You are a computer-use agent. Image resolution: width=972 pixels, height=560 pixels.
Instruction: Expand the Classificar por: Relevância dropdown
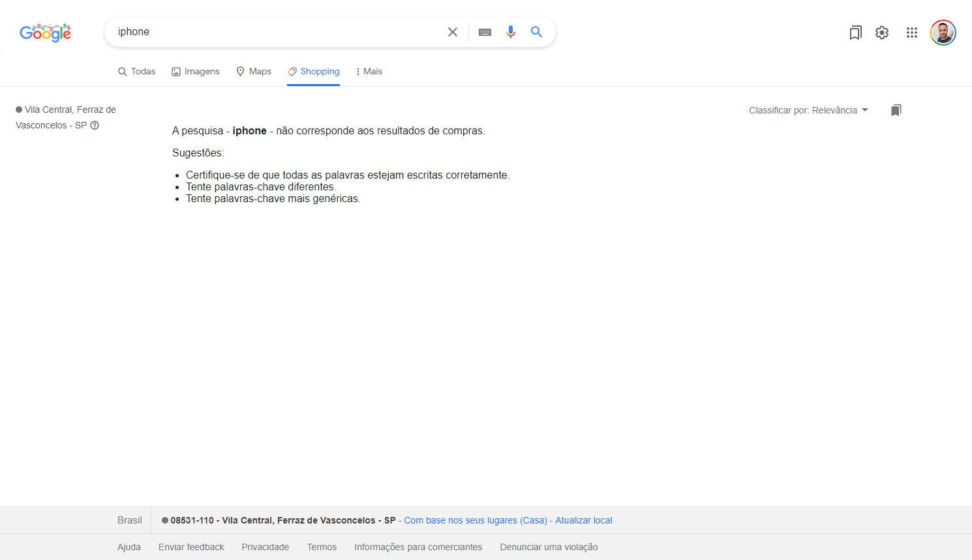[x=808, y=110]
